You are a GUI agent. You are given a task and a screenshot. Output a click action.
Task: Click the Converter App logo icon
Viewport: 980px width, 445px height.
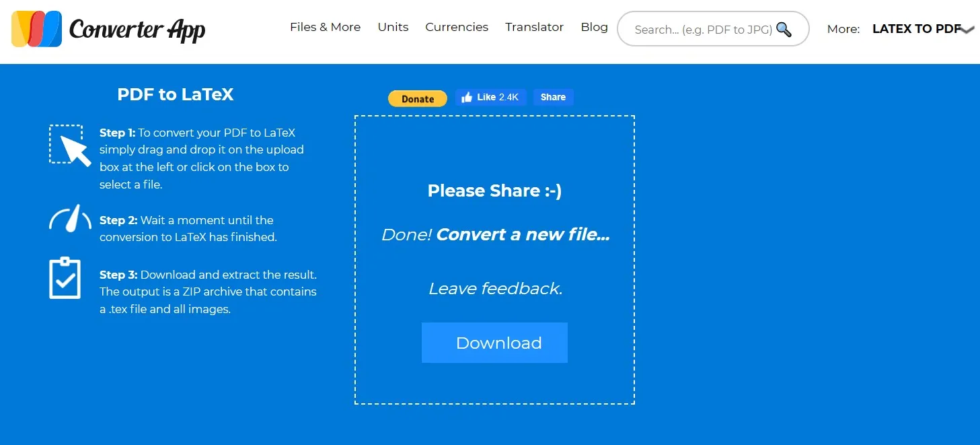(37, 28)
